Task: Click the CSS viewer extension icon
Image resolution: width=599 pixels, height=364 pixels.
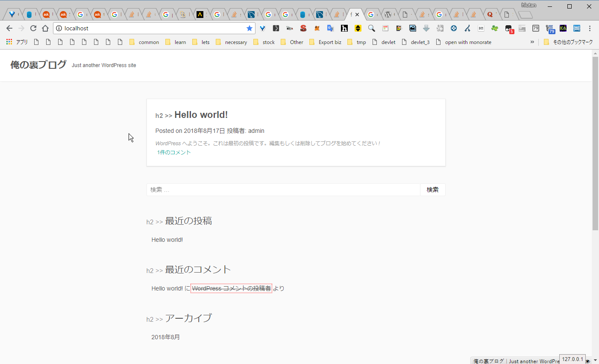Action: click(x=577, y=28)
